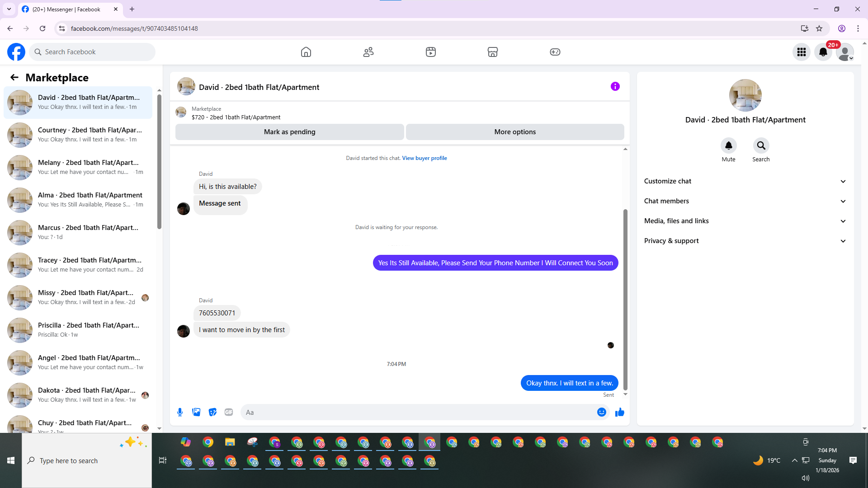868x488 pixels.
Task: Expand the Customize chat section
Action: coord(745,181)
